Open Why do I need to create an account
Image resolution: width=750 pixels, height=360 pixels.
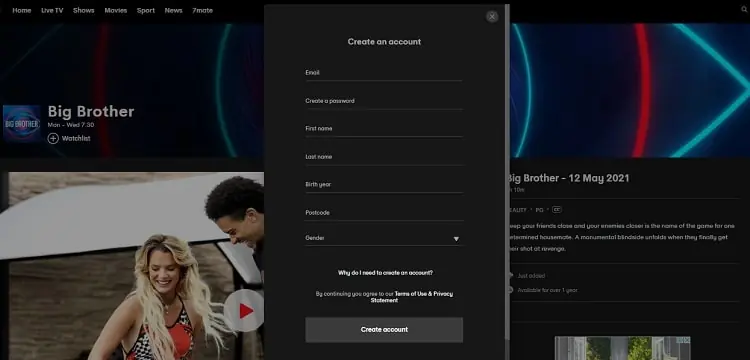pyautogui.click(x=385, y=273)
